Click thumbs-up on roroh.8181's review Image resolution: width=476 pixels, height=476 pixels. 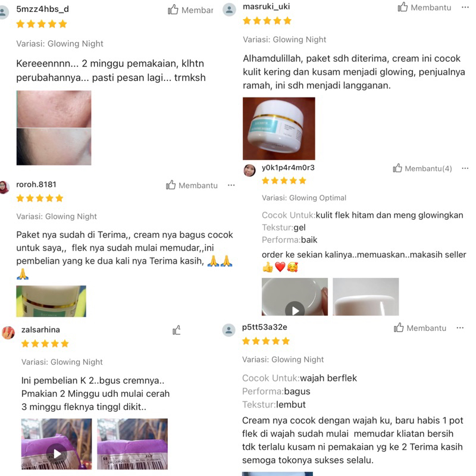pyautogui.click(x=171, y=185)
